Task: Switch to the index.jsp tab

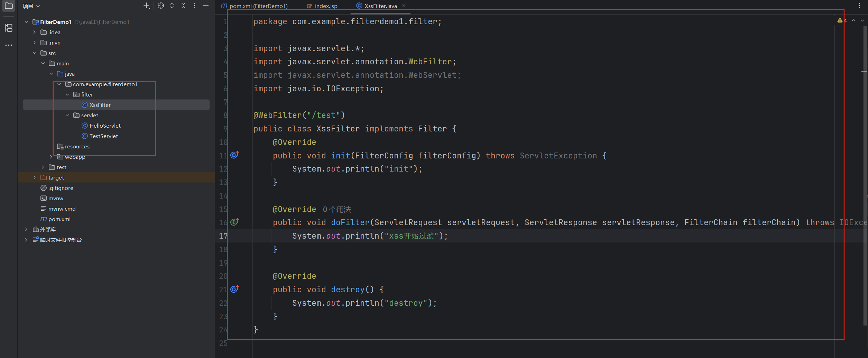Action: (x=322, y=6)
